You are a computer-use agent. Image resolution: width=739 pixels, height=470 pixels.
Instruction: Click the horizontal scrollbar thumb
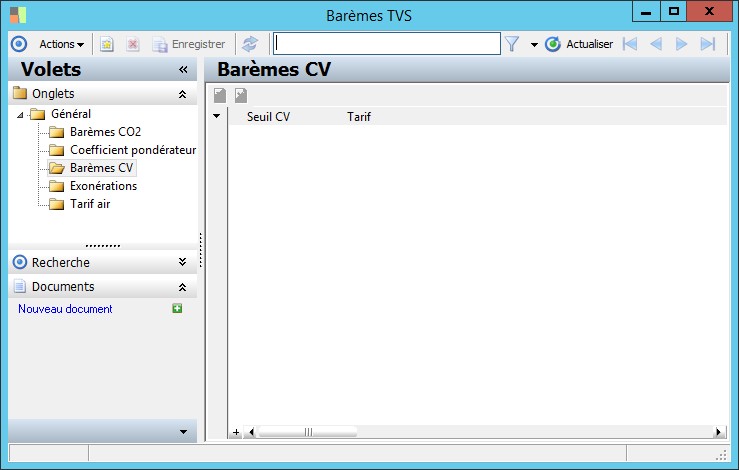(308, 432)
